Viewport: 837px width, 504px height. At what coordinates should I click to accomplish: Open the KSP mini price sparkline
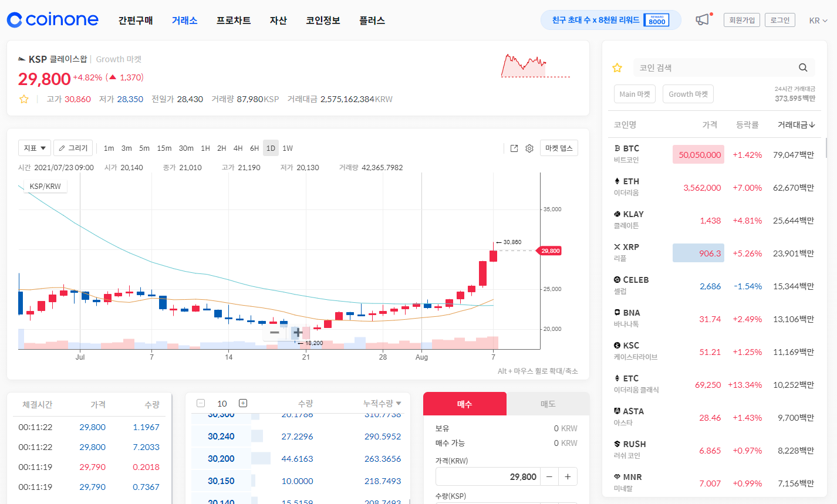[535, 66]
